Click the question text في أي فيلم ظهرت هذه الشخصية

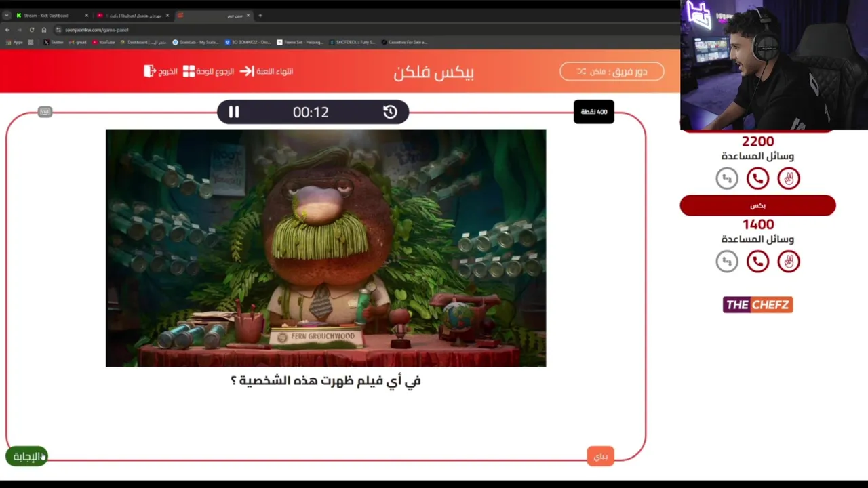[325, 381]
